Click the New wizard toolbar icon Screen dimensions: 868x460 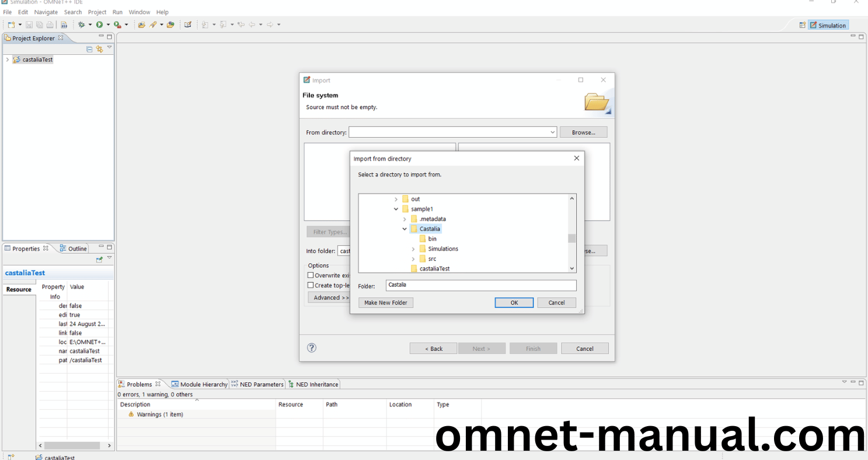pyautogui.click(x=11, y=25)
